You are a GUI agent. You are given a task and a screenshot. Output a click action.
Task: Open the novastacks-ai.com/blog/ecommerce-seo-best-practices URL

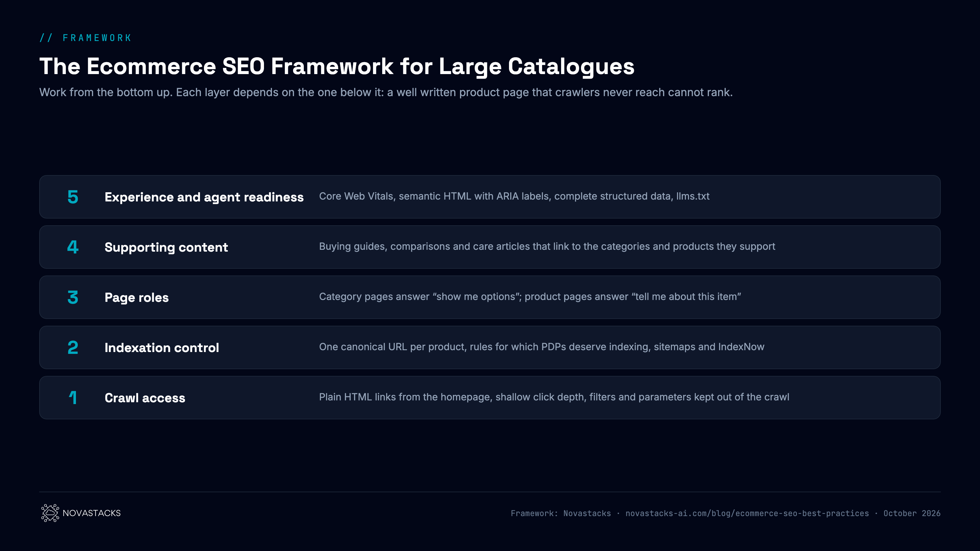pos(747,513)
